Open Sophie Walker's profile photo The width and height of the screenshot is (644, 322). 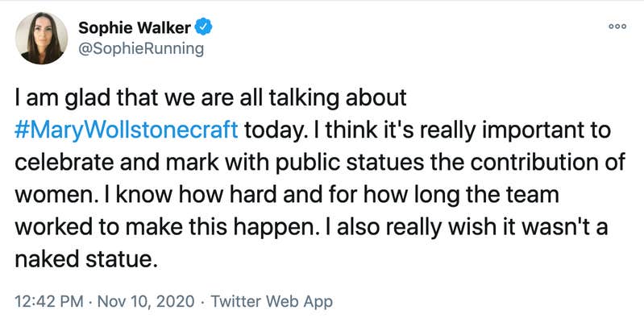click(41, 38)
